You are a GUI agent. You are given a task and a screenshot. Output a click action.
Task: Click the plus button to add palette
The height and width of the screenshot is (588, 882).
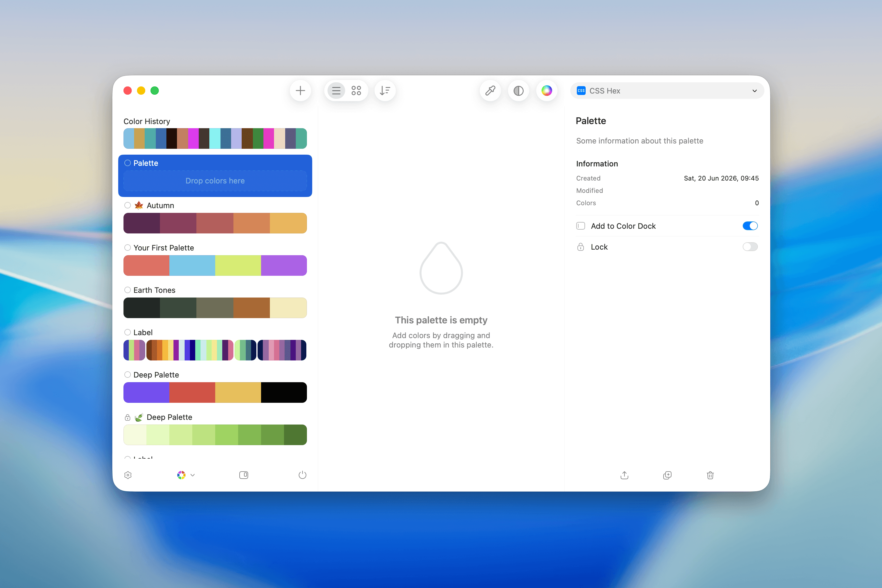pos(300,91)
